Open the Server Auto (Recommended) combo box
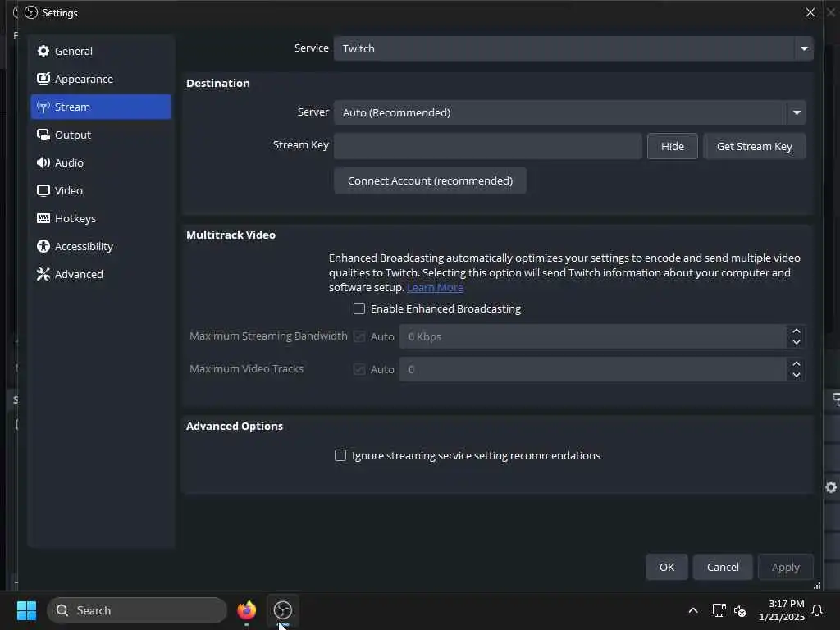Viewport: 840px width, 630px height. tap(569, 112)
